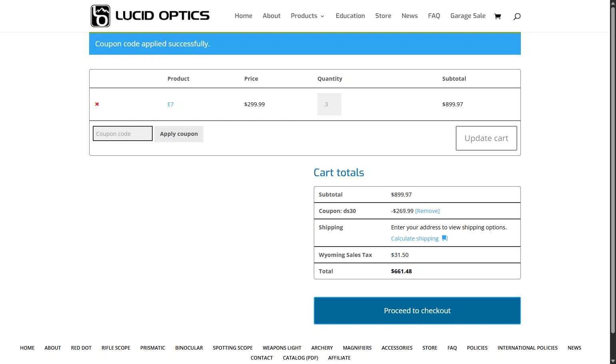The width and height of the screenshot is (616, 364).
Task: Remove E7 item with red X
Action: pyautogui.click(x=97, y=104)
